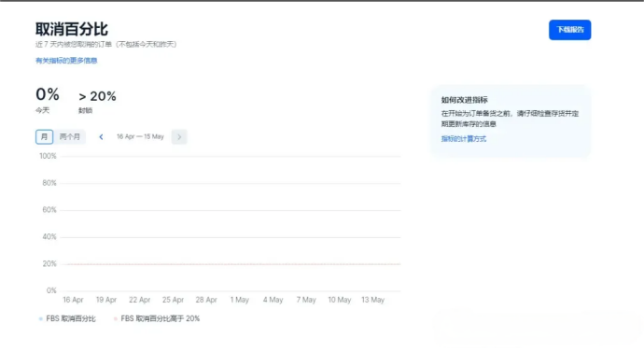The width and height of the screenshot is (644, 352).
Task: Click the 如何改进指标 tip card heading
Action: pos(464,100)
